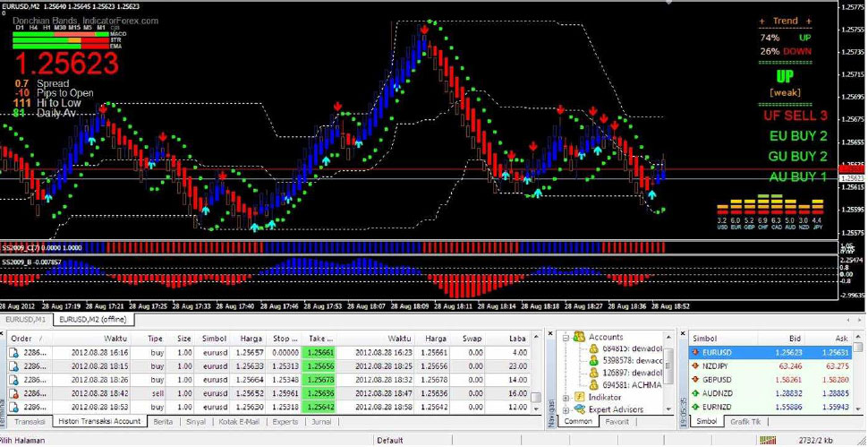Click the profit value 23.00 in history

coord(518,366)
